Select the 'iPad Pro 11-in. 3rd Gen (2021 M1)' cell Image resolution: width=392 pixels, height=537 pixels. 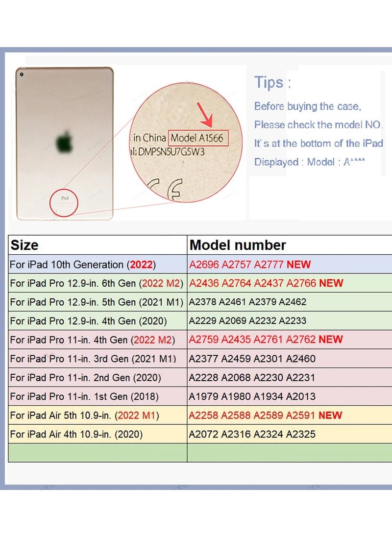(98, 359)
